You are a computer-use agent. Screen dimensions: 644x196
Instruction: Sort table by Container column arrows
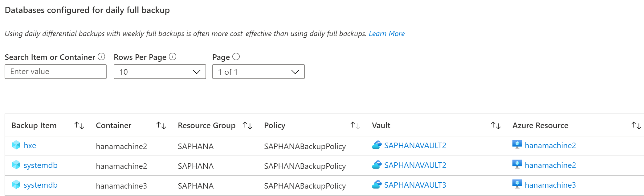click(161, 126)
